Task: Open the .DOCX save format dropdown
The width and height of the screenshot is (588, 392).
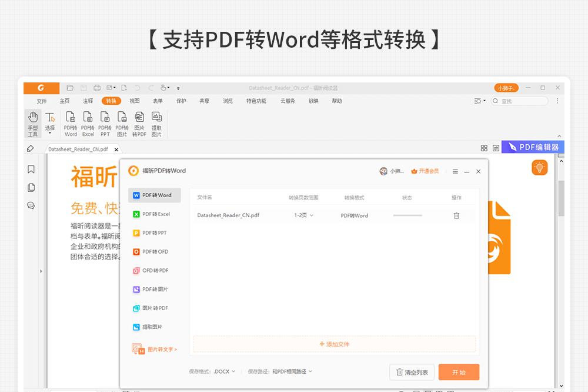Action: (225, 371)
